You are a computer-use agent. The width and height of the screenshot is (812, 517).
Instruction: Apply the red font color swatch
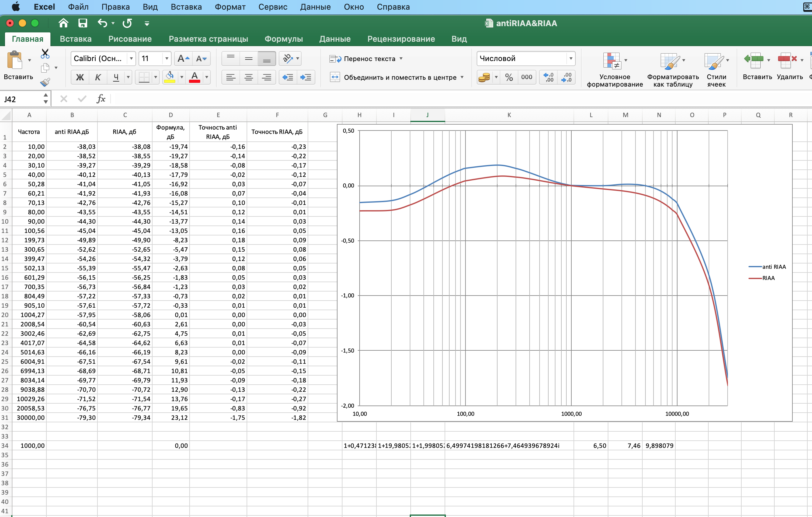195,78
